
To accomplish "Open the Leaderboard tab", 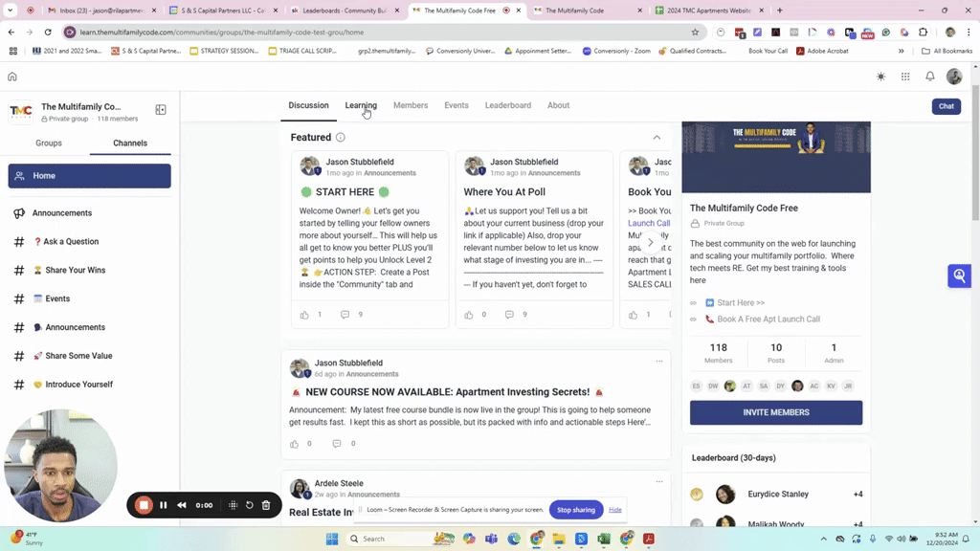I will [508, 105].
